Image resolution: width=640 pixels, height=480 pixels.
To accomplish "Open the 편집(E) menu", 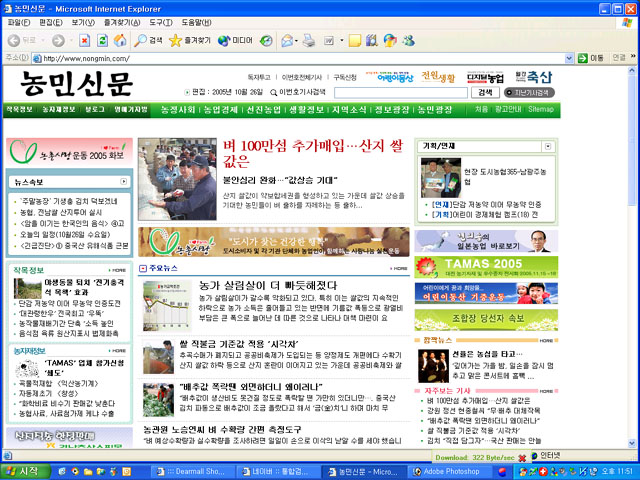I will (x=51, y=22).
